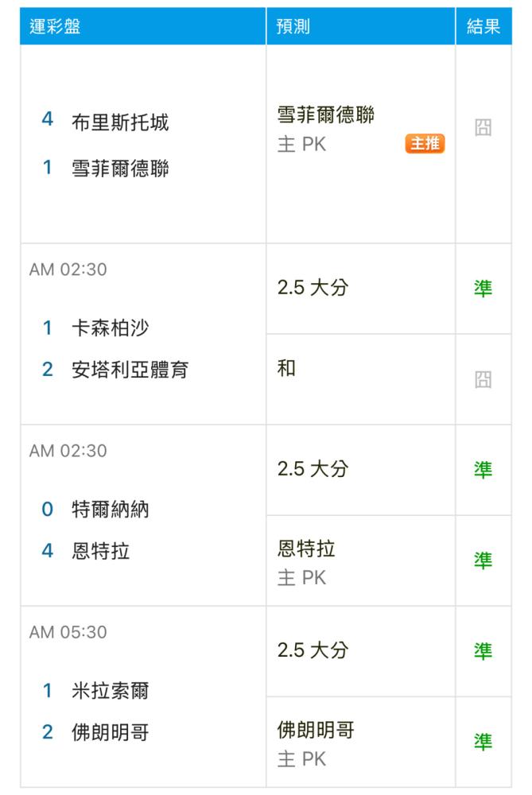Select the 結果 column header
Viewport: 532px width, 795px height.
point(483,26)
